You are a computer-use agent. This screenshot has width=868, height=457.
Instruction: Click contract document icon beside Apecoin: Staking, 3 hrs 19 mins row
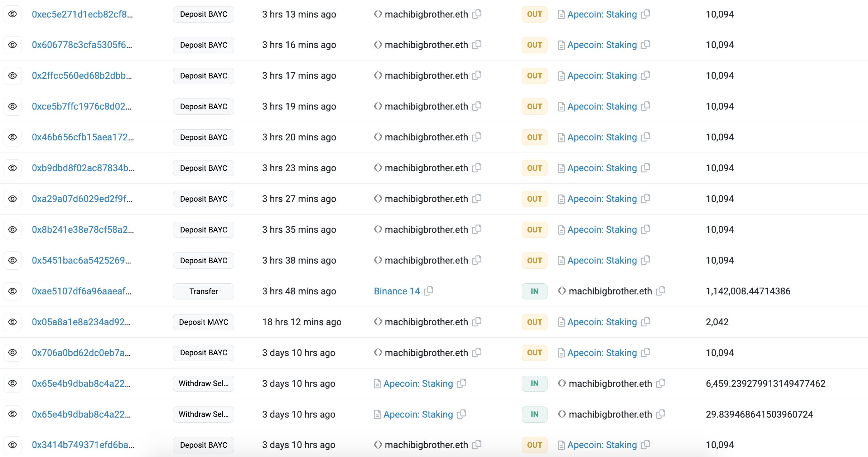click(561, 107)
